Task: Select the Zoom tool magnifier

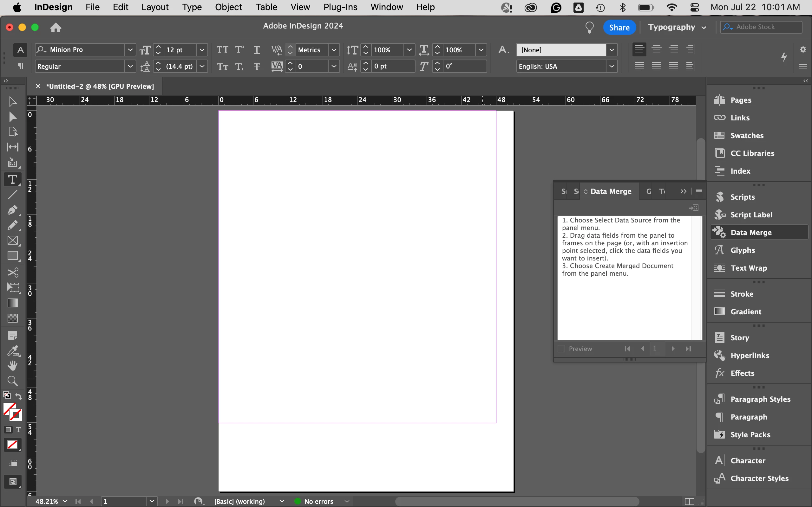Action: click(12, 381)
